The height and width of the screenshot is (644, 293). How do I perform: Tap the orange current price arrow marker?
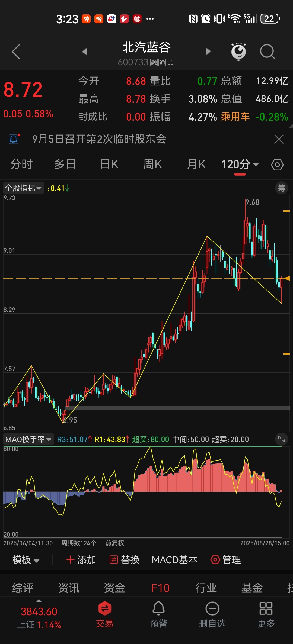coord(287,278)
